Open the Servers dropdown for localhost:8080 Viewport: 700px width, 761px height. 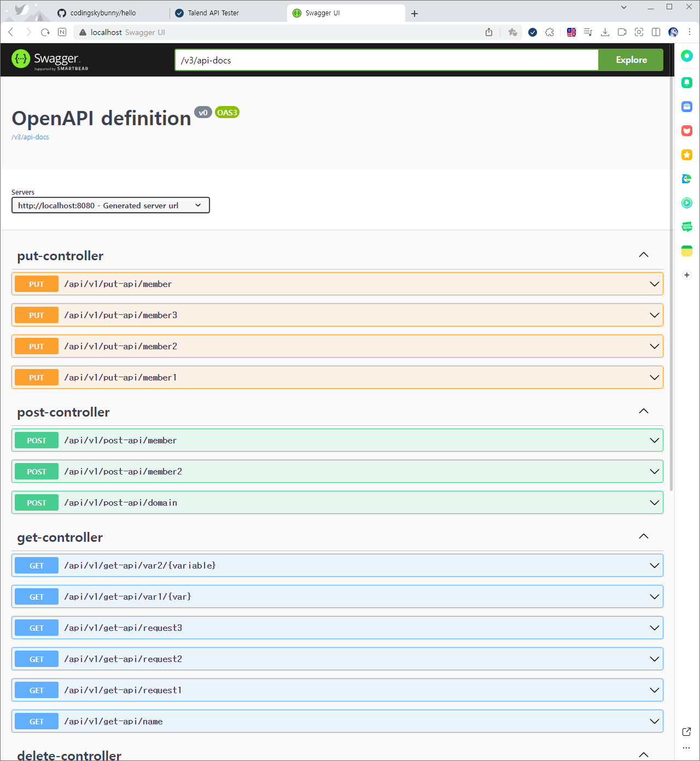pos(110,205)
